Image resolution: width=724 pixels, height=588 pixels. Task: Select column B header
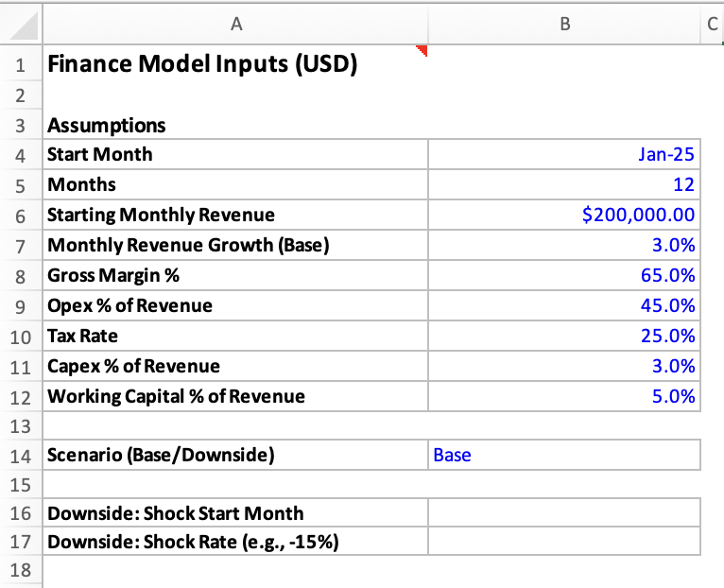pos(564,26)
